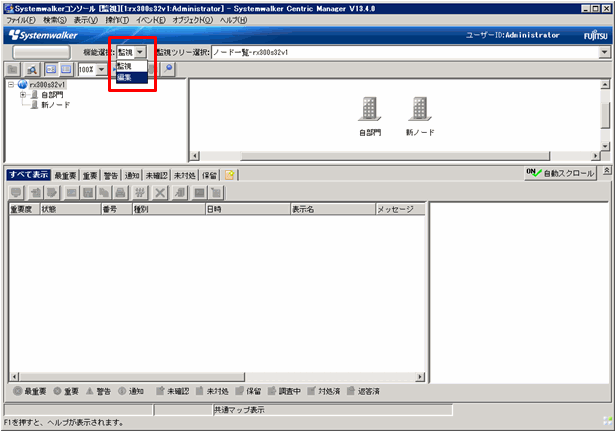Sort by the 日時 column header
Viewport: 616px width, 432px height.
point(248,209)
